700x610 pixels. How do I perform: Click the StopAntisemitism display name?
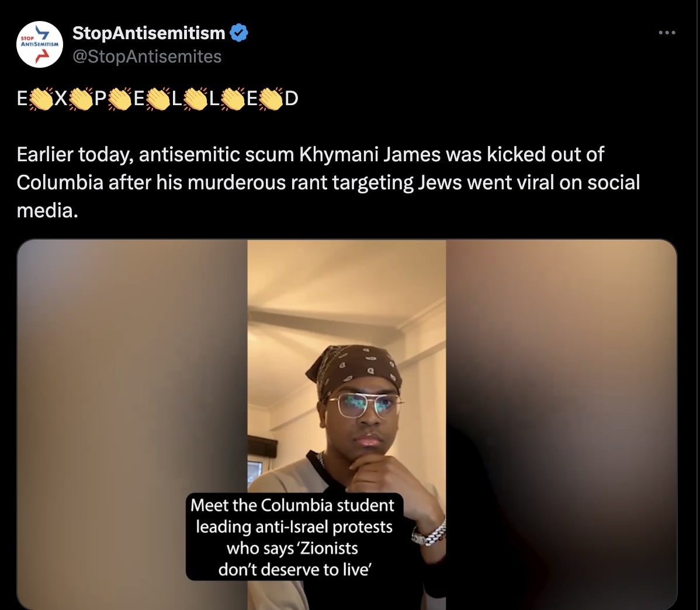click(148, 33)
